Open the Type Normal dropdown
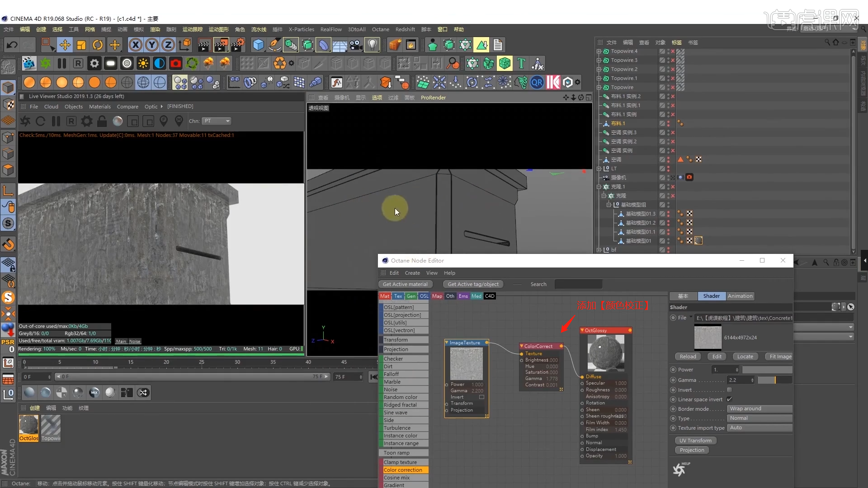868x488 pixels. coord(759,418)
